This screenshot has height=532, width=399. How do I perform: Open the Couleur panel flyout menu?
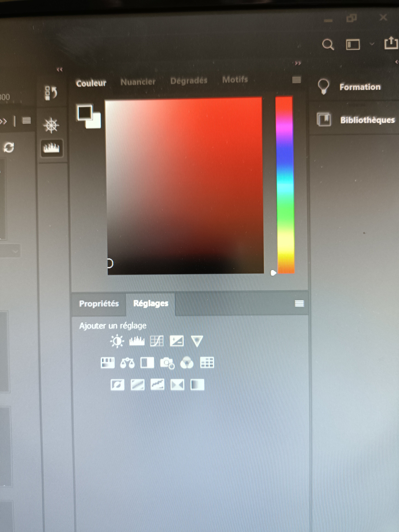[296, 80]
